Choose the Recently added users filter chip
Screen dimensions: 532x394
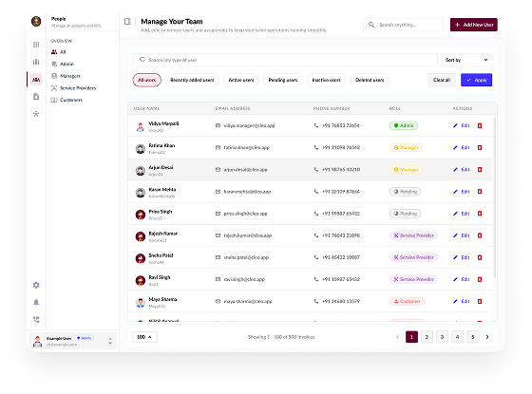(192, 80)
